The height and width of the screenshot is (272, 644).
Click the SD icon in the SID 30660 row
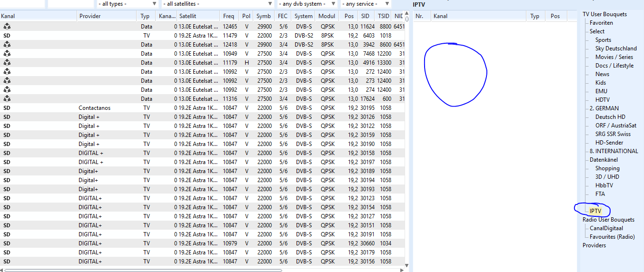click(7, 243)
